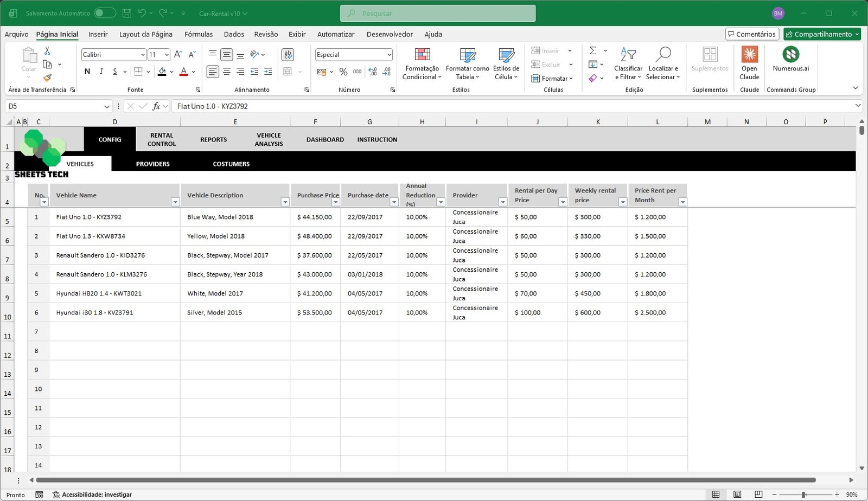Click the Compartilhamento button
Viewport: 868px width, 501px height.
822,34
